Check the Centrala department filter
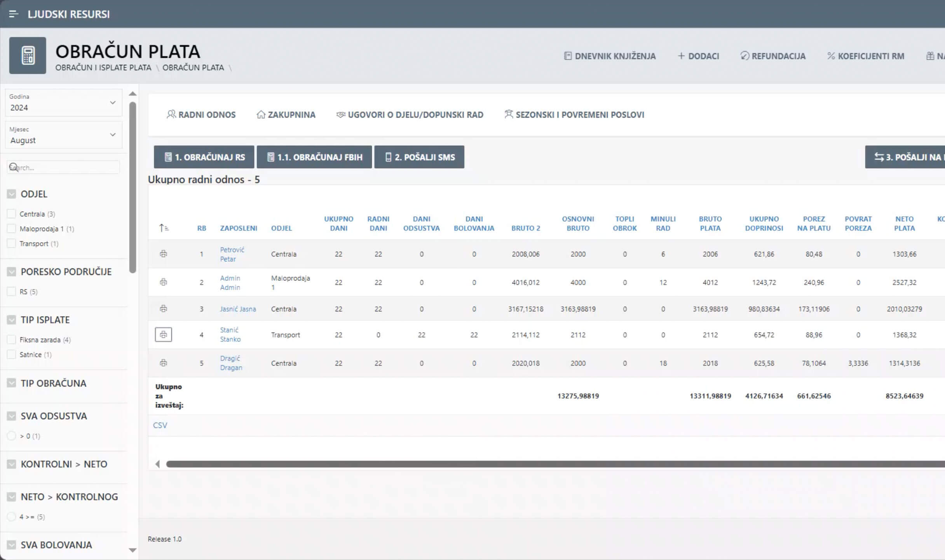Screen dimensions: 945x560 point(11,213)
